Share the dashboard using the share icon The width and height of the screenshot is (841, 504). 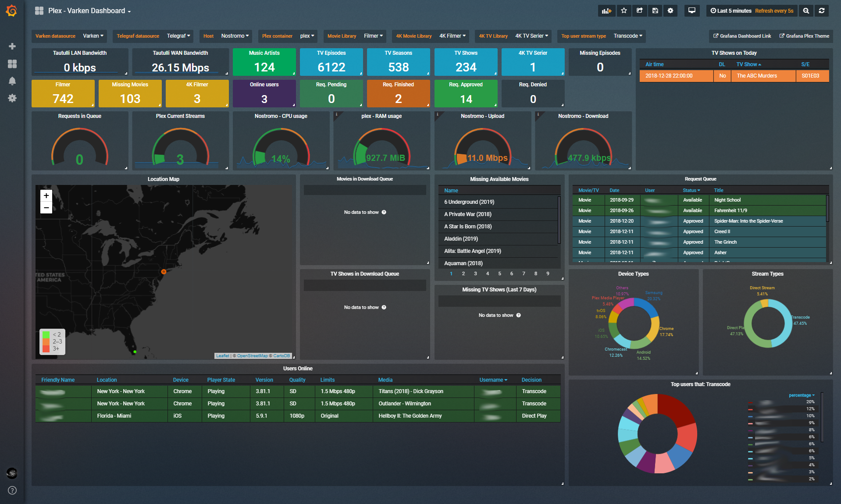640,11
